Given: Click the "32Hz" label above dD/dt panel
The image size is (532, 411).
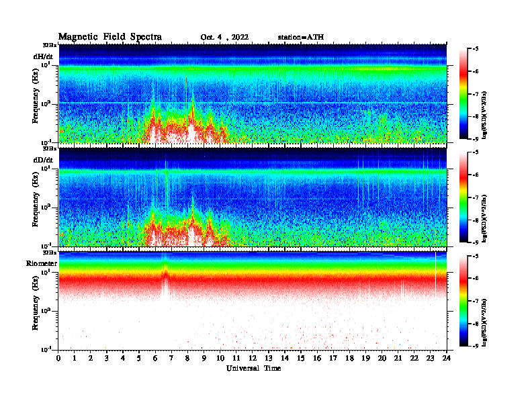Looking at the screenshot, I should 50,148.
